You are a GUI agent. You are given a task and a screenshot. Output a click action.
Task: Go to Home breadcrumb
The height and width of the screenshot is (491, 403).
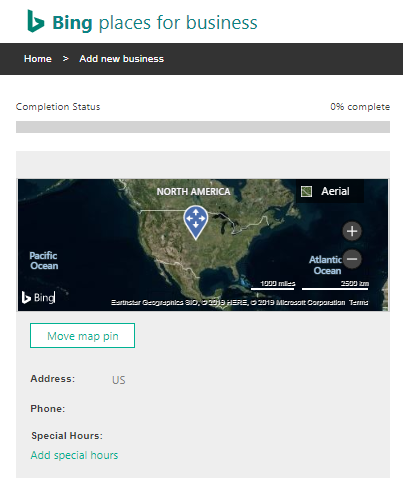38,59
